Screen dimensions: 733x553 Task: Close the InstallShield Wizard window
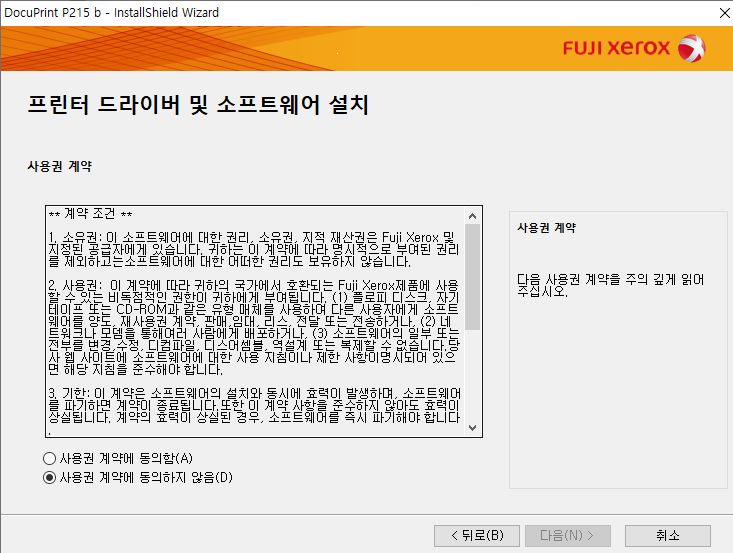coord(724,13)
